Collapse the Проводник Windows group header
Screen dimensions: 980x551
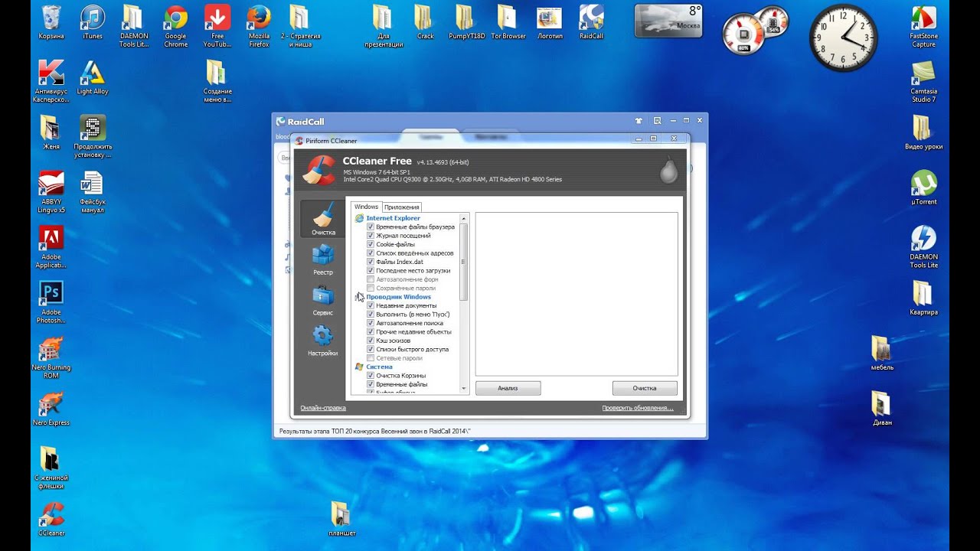tap(398, 297)
